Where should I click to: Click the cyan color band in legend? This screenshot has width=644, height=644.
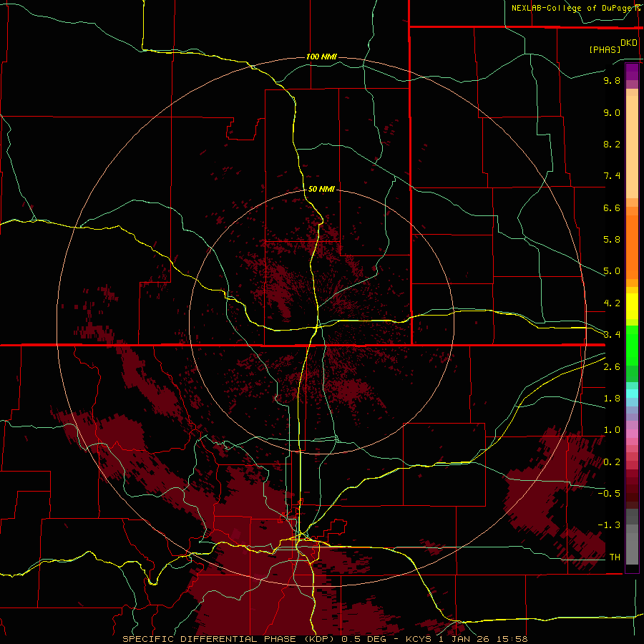coord(632,394)
